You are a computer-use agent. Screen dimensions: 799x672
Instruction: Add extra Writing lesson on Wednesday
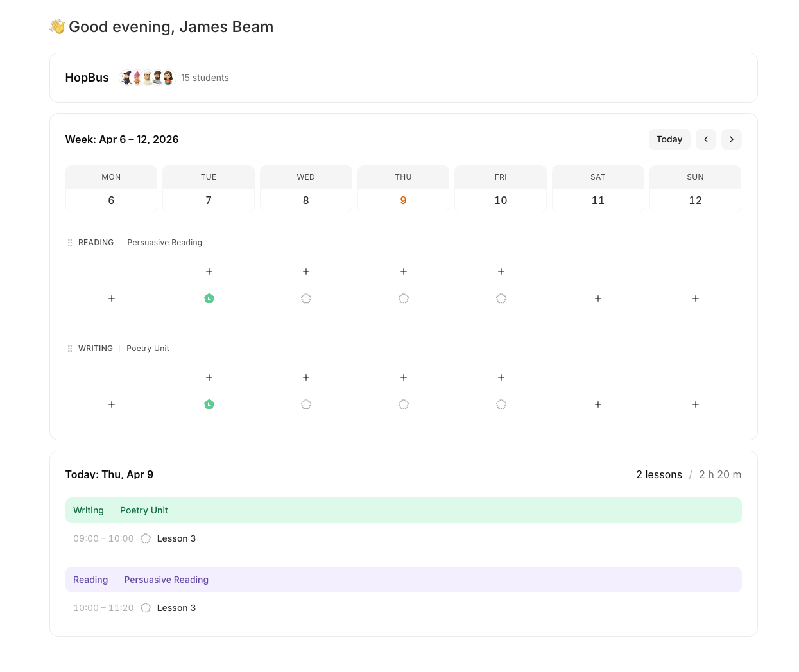tap(306, 377)
